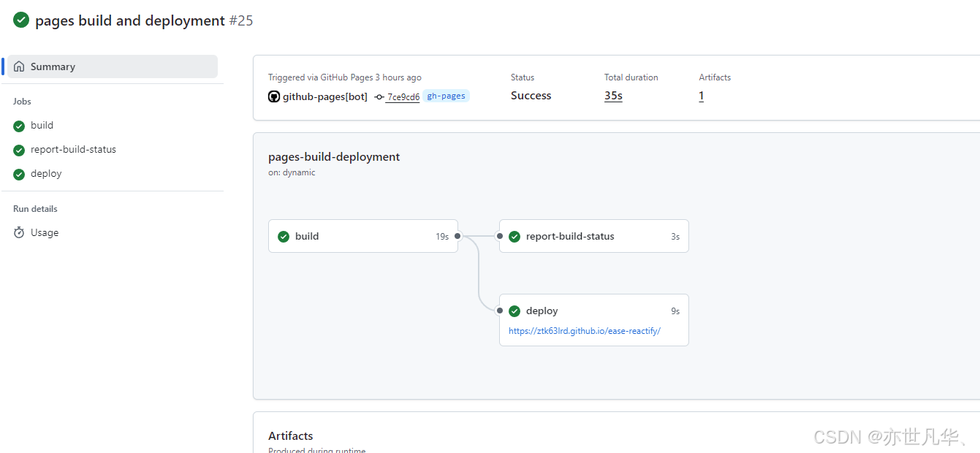Click the Status label in header card

pos(523,77)
